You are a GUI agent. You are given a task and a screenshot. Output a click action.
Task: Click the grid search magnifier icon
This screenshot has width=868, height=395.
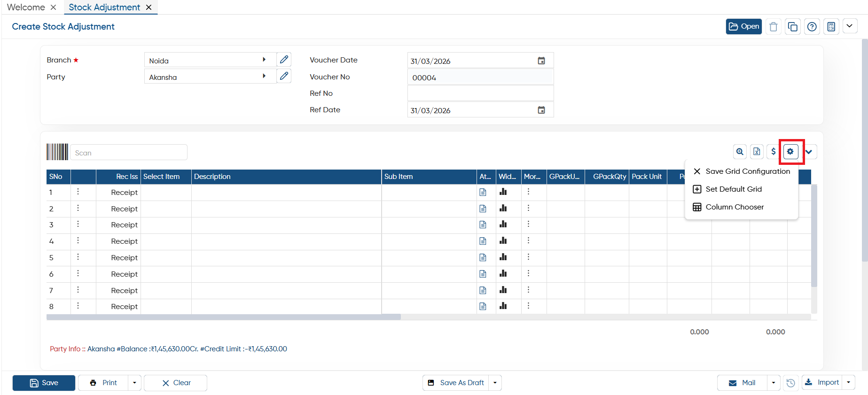click(740, 152)
